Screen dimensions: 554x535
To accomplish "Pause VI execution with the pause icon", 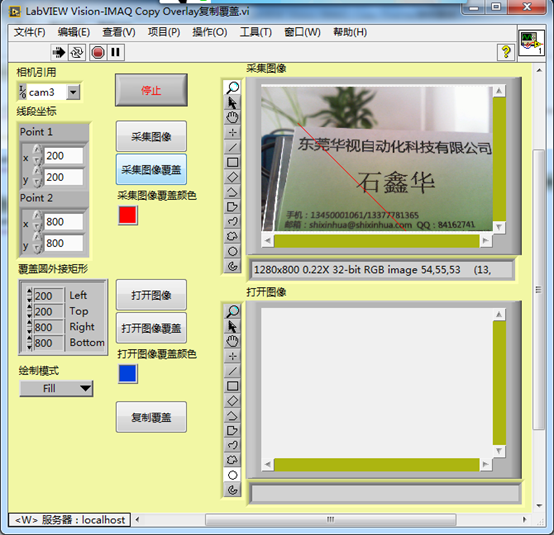I will tap(116, 52).
